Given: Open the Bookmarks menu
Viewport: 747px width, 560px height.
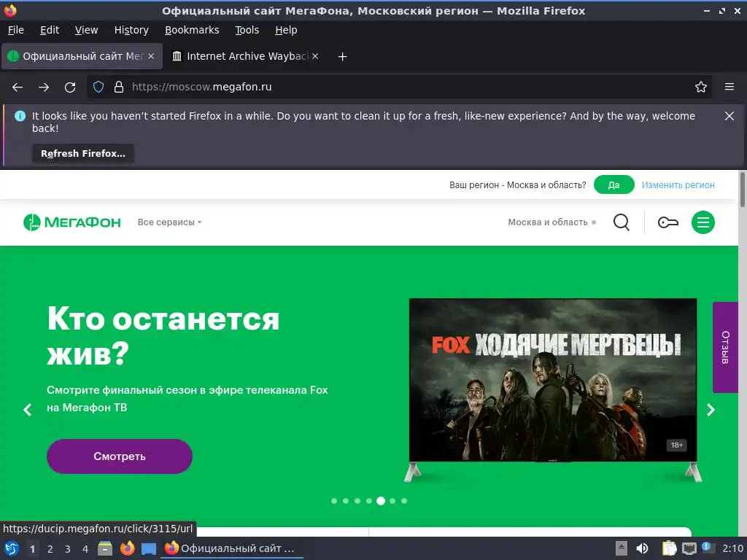Looking at the screenshot, I should (192, 30).
